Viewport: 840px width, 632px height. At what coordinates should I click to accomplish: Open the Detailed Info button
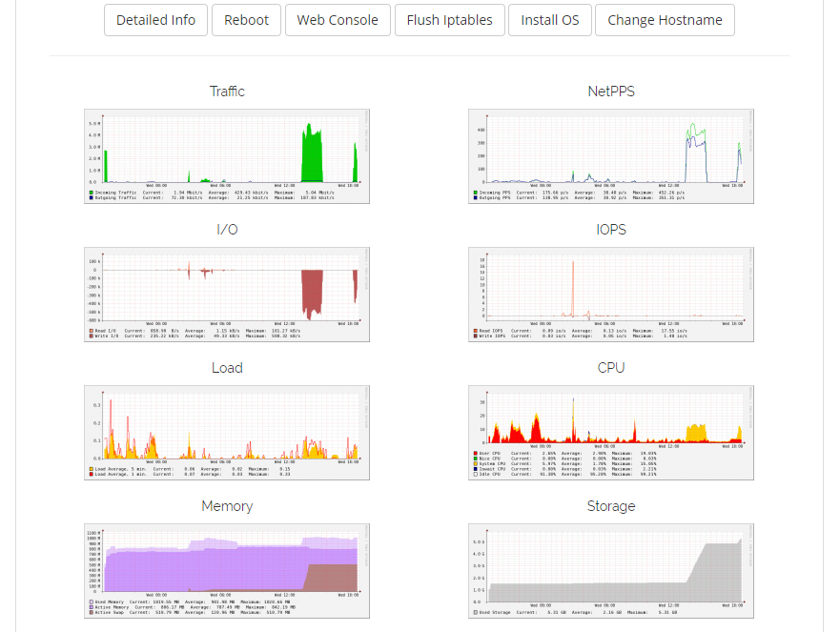point(155,20)
